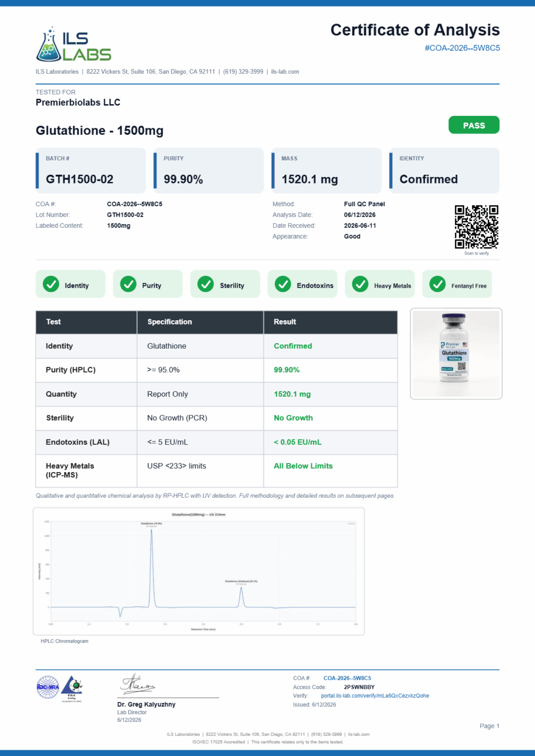
Task: Click the 'Glutathione - 1500mg' product title
Action: (100, 131)
